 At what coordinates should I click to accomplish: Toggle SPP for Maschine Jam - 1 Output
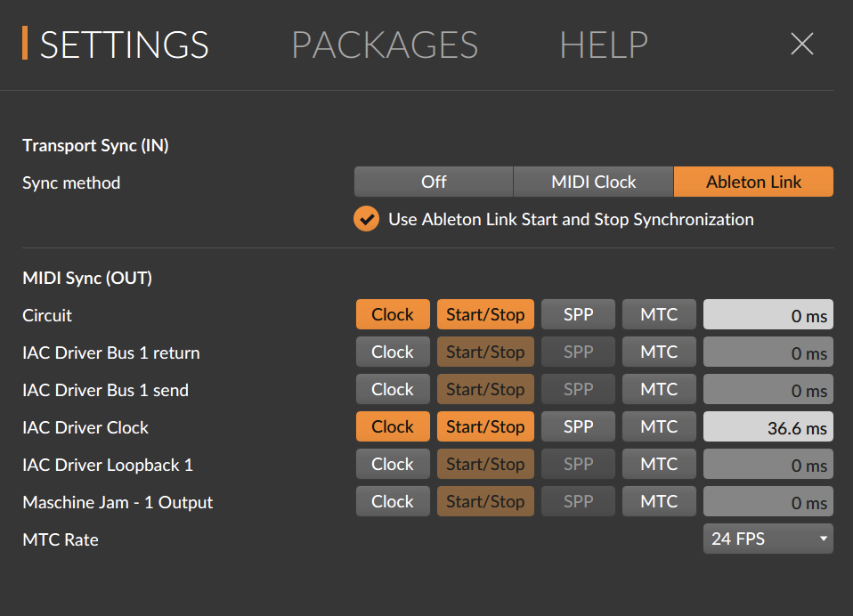pos(578,501)
